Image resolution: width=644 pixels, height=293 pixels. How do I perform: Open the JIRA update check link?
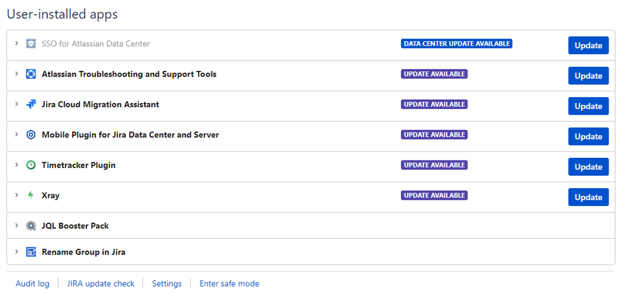coord(101,283)
